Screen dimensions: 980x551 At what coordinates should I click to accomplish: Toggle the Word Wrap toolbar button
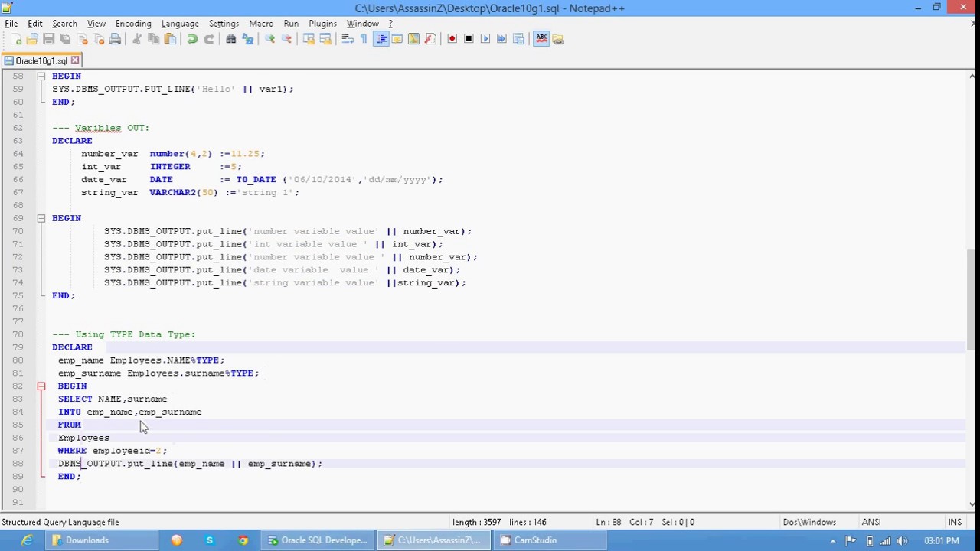point(347,39)
